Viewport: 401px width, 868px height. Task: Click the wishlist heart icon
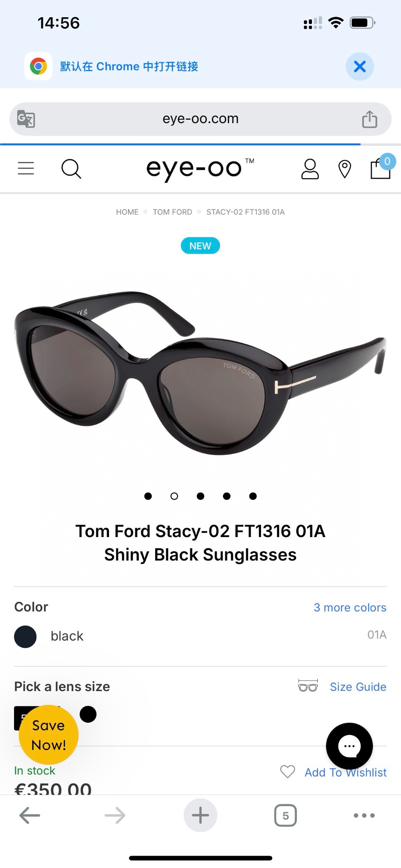point(288,771)
